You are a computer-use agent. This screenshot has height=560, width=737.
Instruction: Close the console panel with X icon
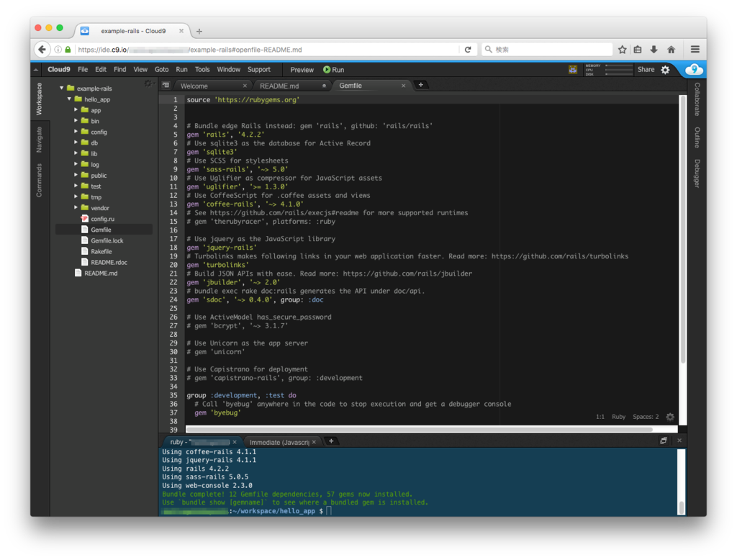coord(679,441)
